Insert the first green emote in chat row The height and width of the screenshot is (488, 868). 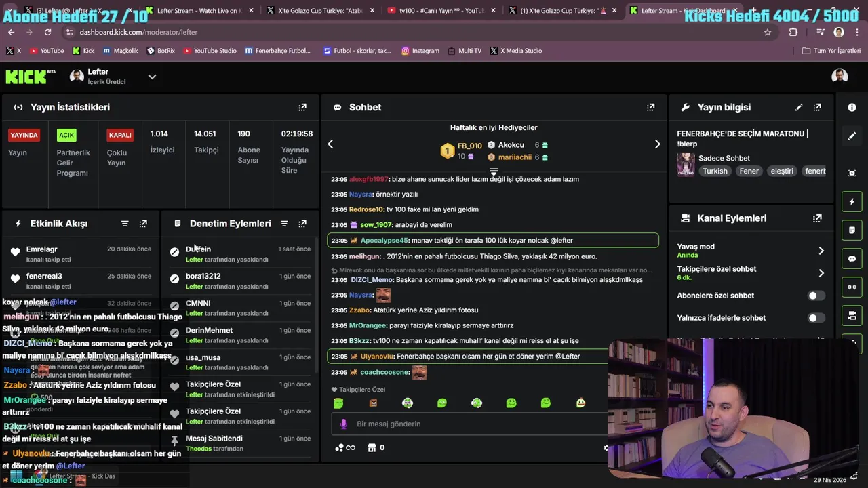click(x=338, y=403)
